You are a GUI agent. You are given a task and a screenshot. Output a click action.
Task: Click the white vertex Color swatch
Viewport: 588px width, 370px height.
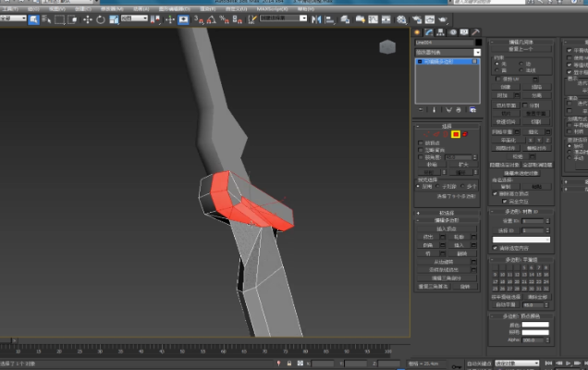(x=535, y=326)
